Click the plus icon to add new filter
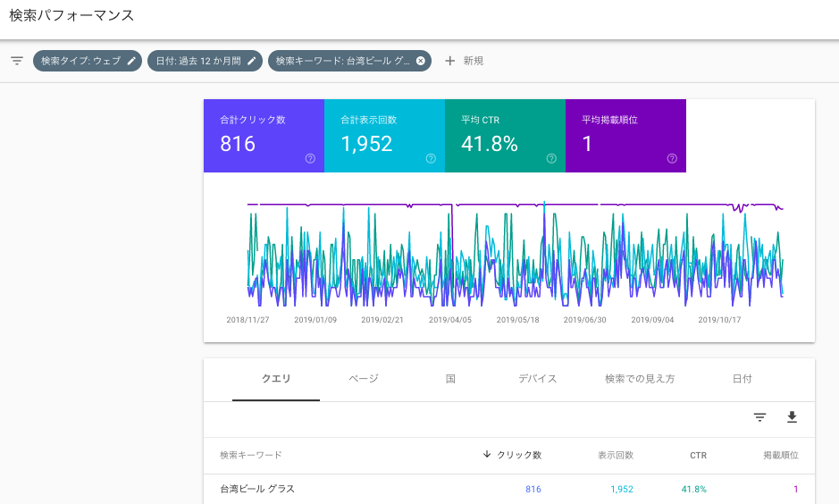The width and height of the screenshot is (839, 504). pyautogui.click(x=450, y=61)
